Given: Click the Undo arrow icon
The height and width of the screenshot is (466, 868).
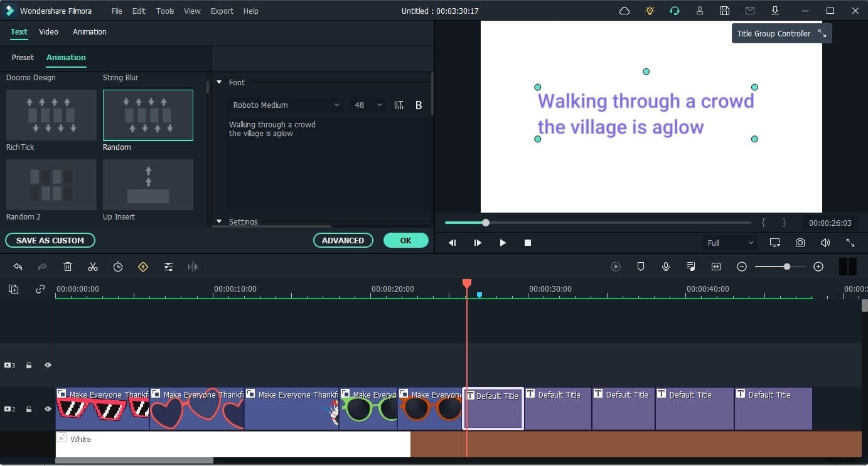Looking at the screenshot, I should [x=18, y=267].
